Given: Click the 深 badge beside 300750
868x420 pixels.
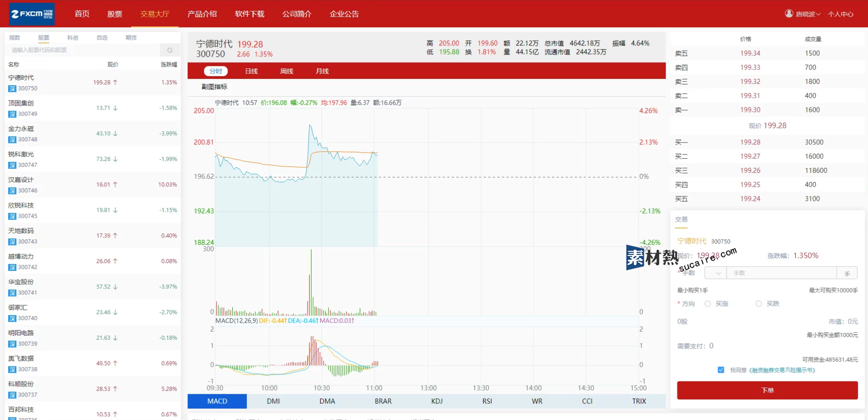Looking at the screenshot, I should click(x=12, y=88).
